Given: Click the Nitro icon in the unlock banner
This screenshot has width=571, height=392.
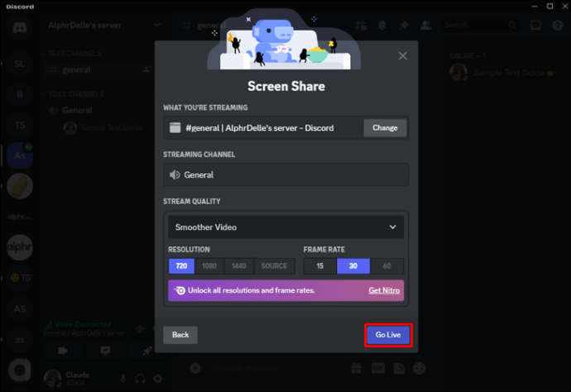Looking at the screenshot, I should [x=180, y=290].
